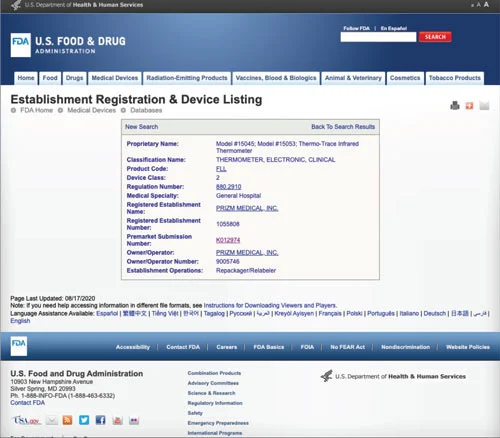The width and height of the screenshot is (500, 438).
Task: Open Accessibility footer link
Action: coord(133,347)
